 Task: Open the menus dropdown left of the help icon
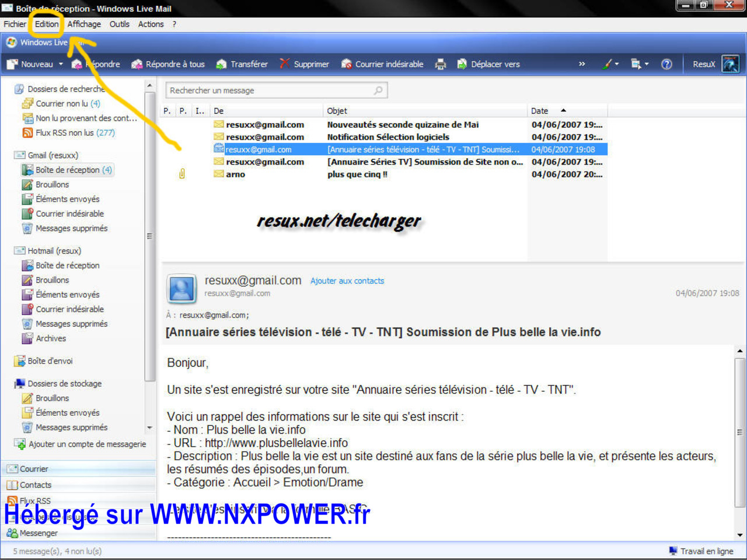640,64
